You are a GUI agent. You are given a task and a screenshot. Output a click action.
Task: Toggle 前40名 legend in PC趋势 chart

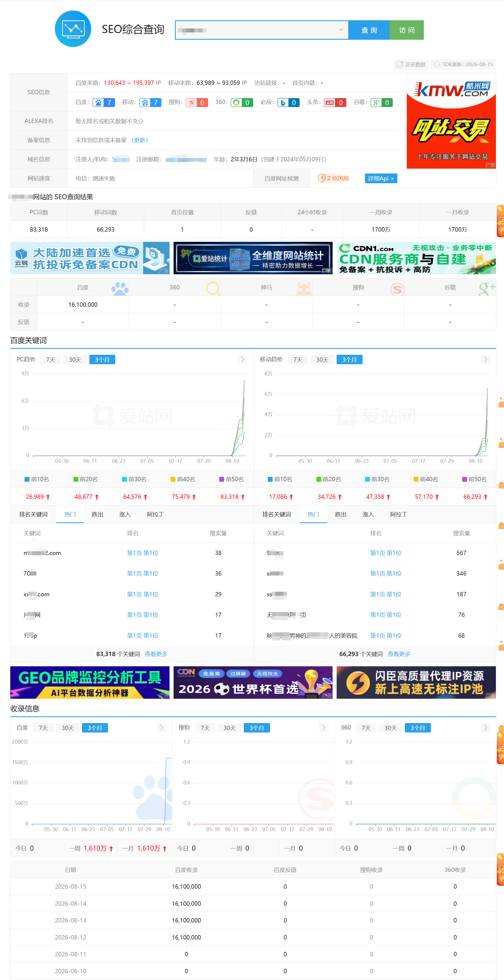(183, 479)
